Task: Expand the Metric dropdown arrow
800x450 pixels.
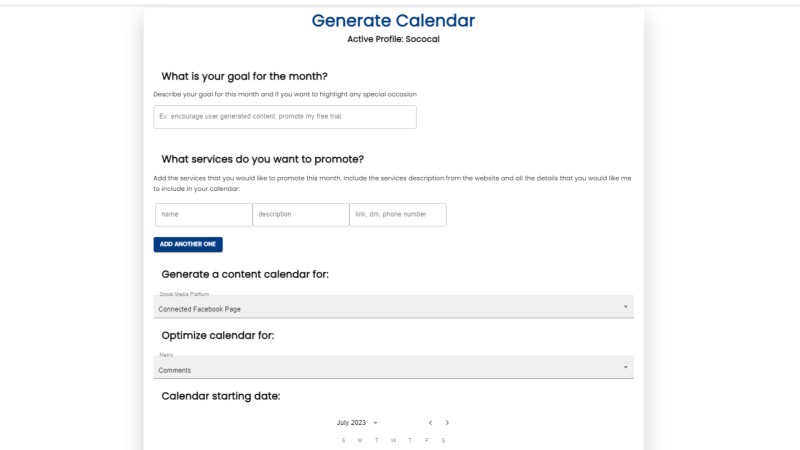Action: point(626,367)
